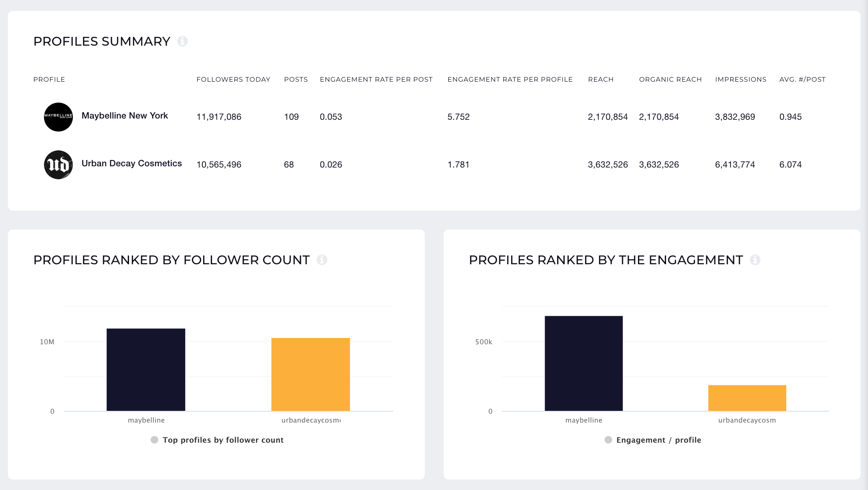Select the Urban Decay Cosmetics profile name
This screenshot has height=490, width=868.
(x=132, y=163)
